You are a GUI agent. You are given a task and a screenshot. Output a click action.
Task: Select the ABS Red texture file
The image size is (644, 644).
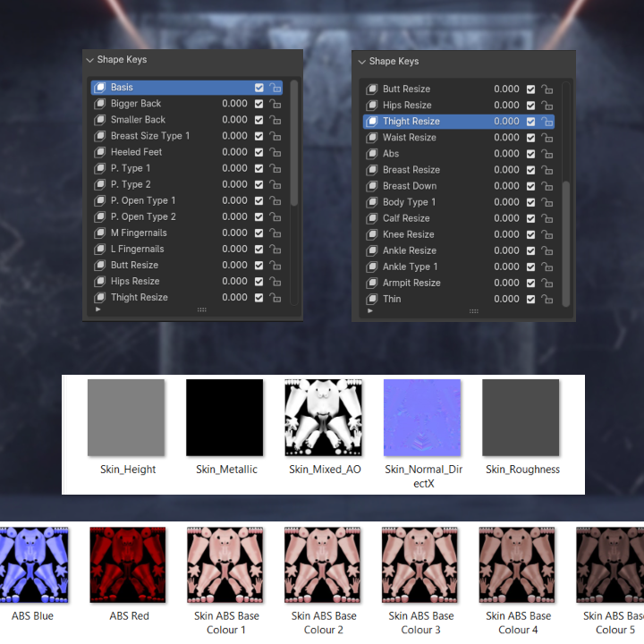[128, 565]
